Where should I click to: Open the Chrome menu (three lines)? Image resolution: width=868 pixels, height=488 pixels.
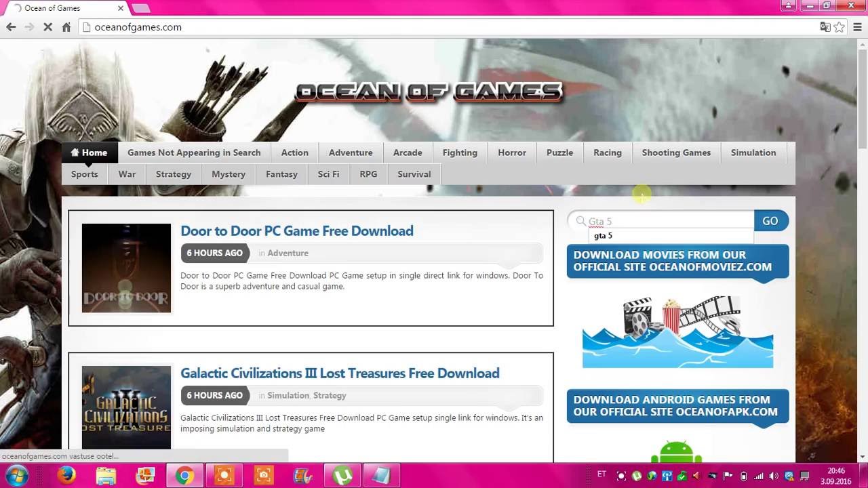click(x=857, y=27)
